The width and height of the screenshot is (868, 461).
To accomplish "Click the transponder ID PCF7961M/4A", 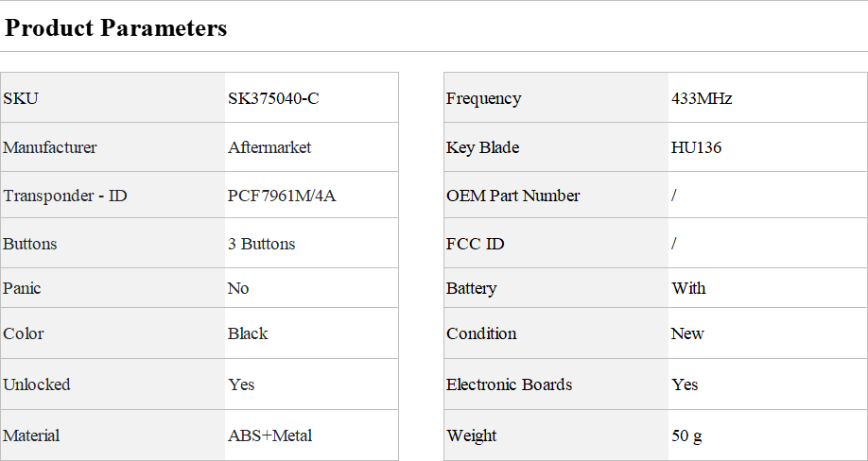I will [282, 196].
